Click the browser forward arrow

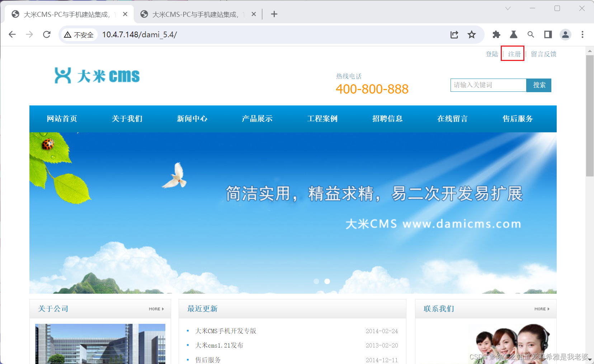(x=29, y=34)
